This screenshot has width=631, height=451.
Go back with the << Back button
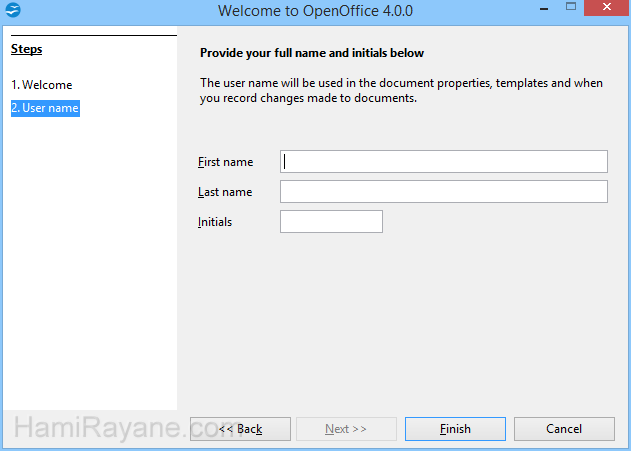(x=240, y=429)
